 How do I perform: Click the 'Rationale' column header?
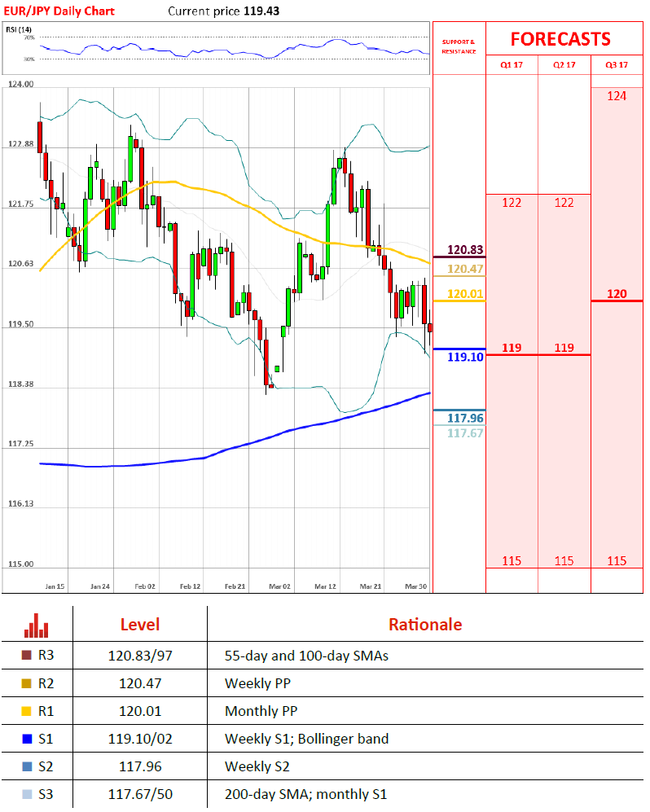[425, 625]
